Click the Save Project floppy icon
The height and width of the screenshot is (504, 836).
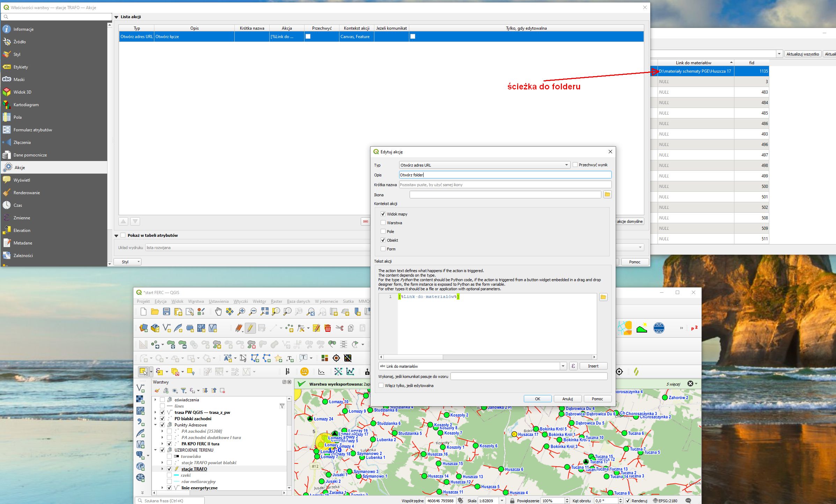coord(167,312)
